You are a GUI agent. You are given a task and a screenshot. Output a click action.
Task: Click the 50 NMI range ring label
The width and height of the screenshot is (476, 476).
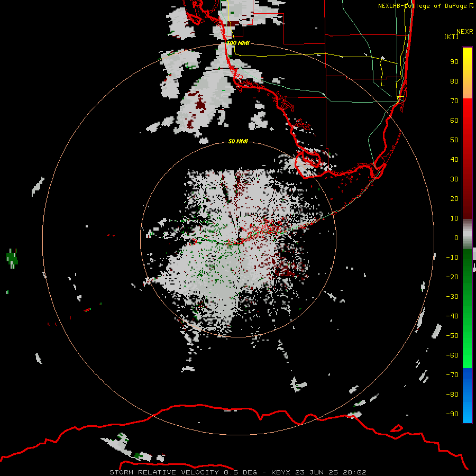point(238,141)
